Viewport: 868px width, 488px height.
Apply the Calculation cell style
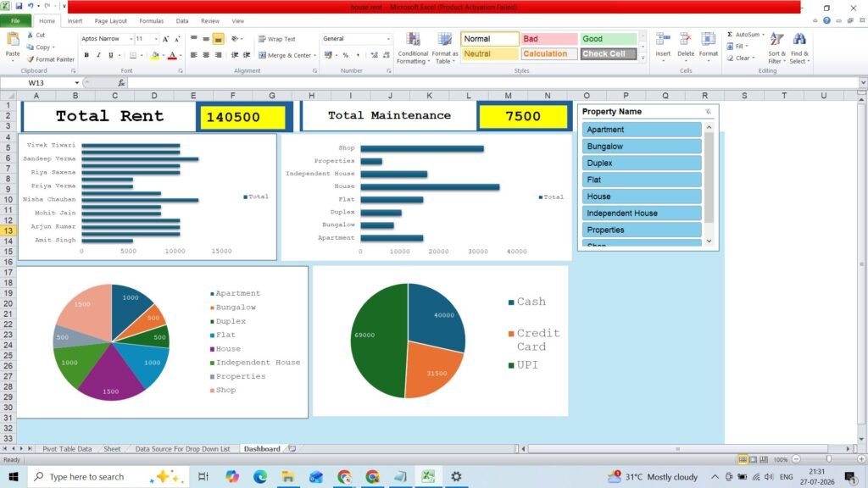[x=548, y=53]
